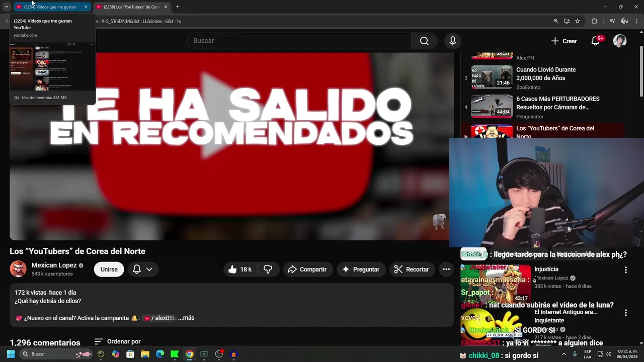The image size is (644, 362).
Task: Open YouTube notifications bell with 9+ badge
Action: pos(596,41)
